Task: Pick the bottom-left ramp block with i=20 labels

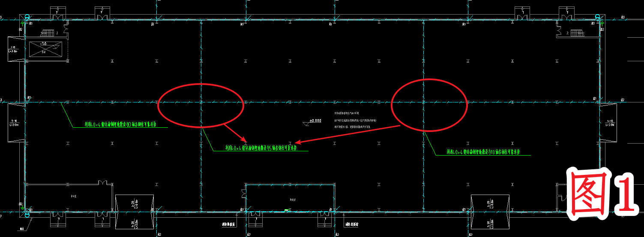Action: pos(134,212)
